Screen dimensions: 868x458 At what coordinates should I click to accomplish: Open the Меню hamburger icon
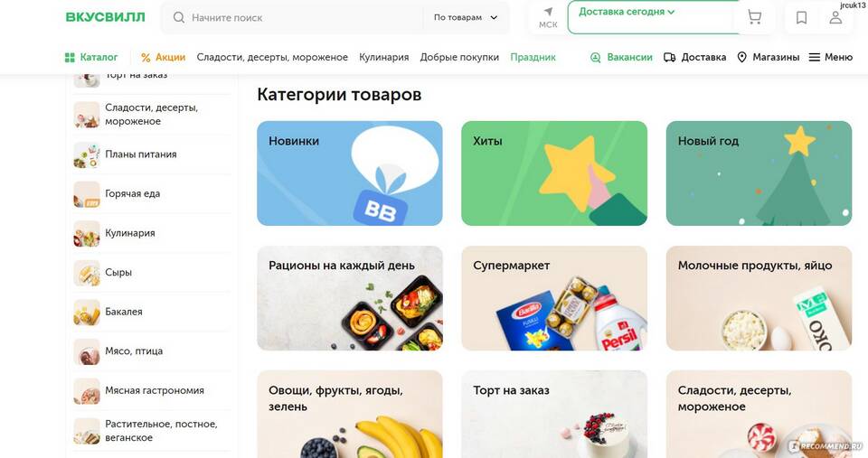(x=815, y=57)
